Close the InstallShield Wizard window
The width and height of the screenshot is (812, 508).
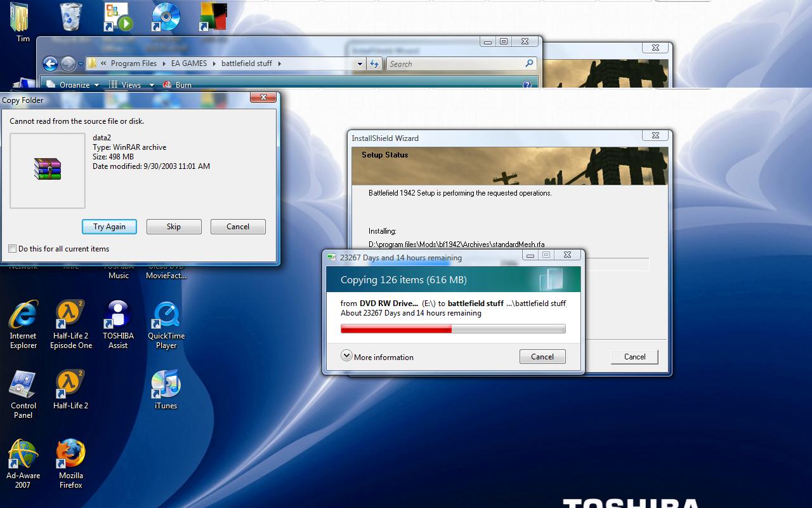[x=655, y=135]
